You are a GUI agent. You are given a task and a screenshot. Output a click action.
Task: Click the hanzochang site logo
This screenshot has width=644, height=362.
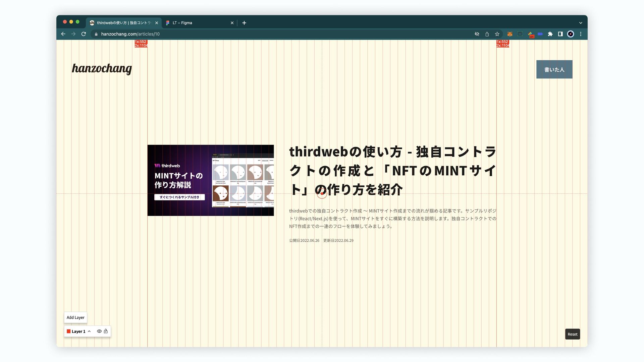pyautogui.click(x=102, y=68)
